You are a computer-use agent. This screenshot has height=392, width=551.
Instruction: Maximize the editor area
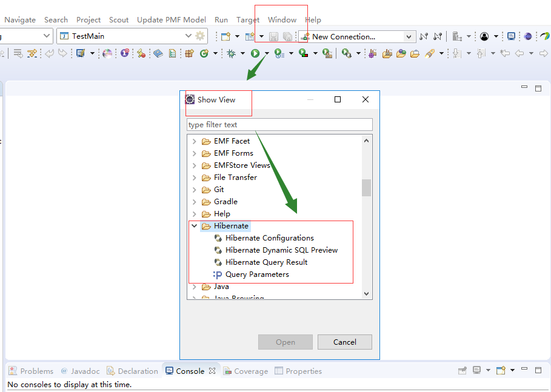538,88
